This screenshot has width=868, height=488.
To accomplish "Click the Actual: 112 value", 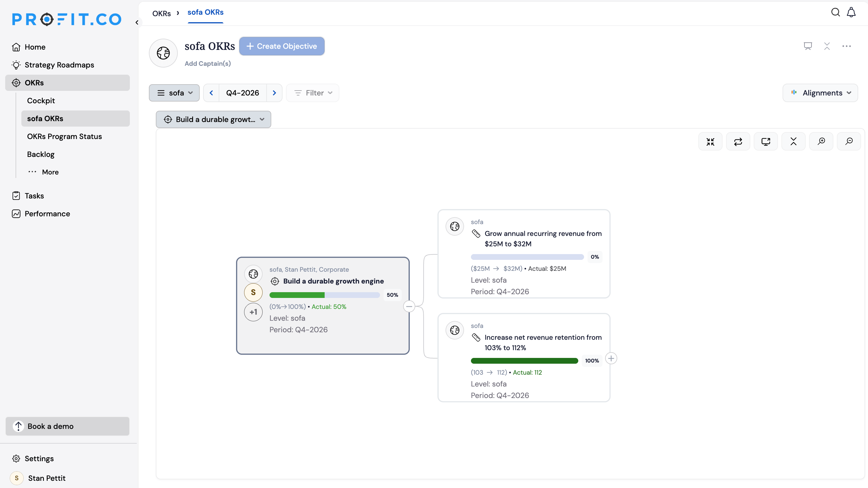I will pos(527,372).
